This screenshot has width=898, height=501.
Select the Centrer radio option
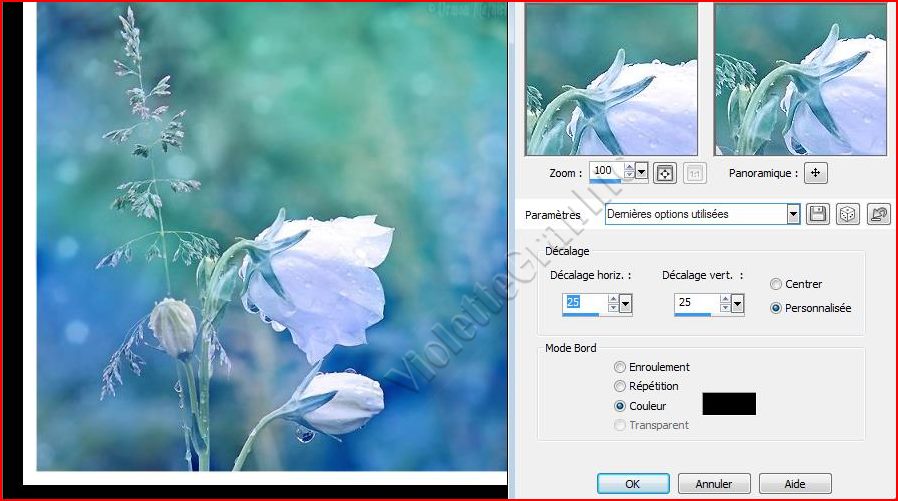(x=776, y=284)
